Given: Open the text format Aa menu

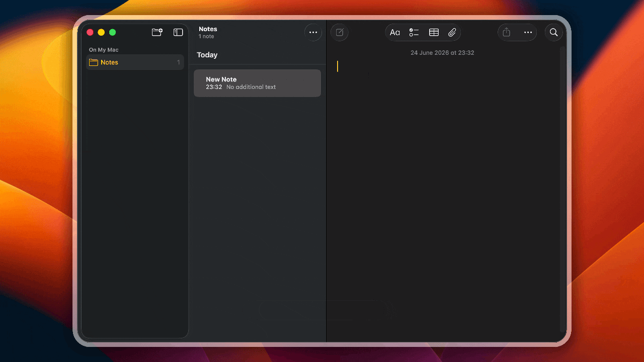Looking at the screenshot, I should [x=395, y=32].
